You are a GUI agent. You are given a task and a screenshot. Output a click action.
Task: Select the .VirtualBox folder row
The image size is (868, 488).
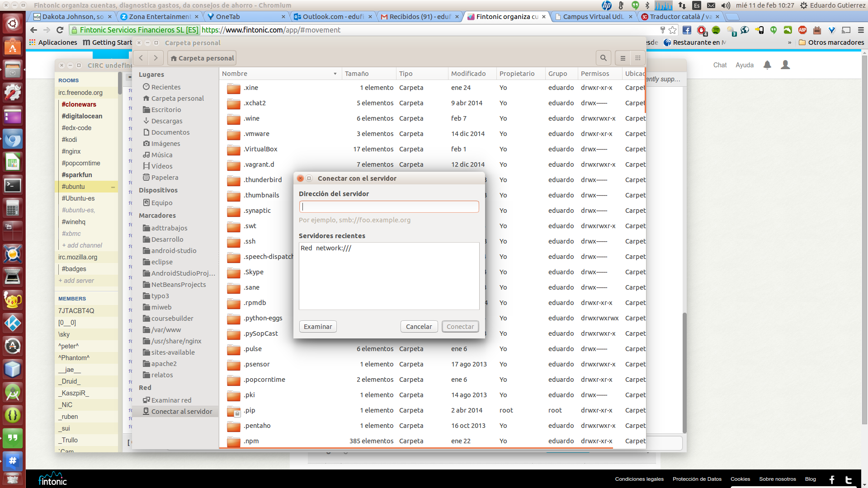tap(432, 149)
